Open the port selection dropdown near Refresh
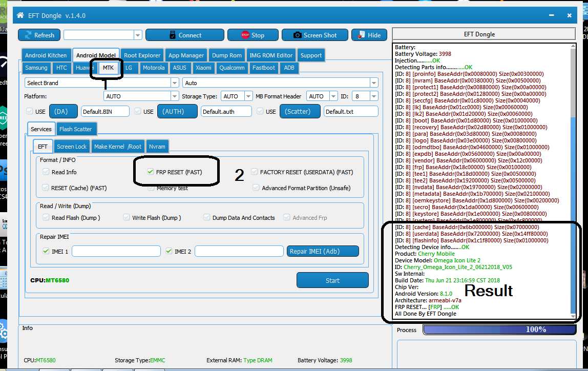Viewport: 588px width, 371px height. click(x=138, y=35)
